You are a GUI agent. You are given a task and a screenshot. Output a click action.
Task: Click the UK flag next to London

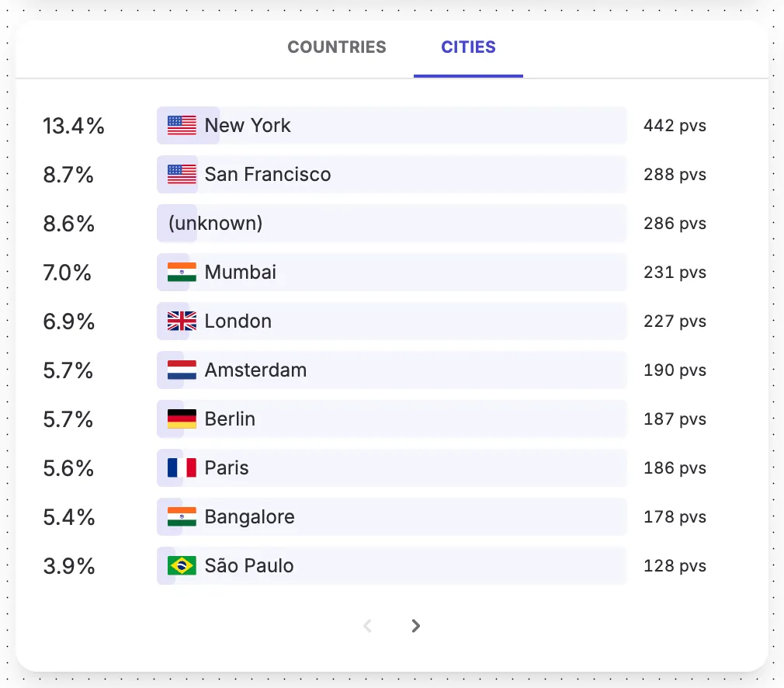pos(182,321)
